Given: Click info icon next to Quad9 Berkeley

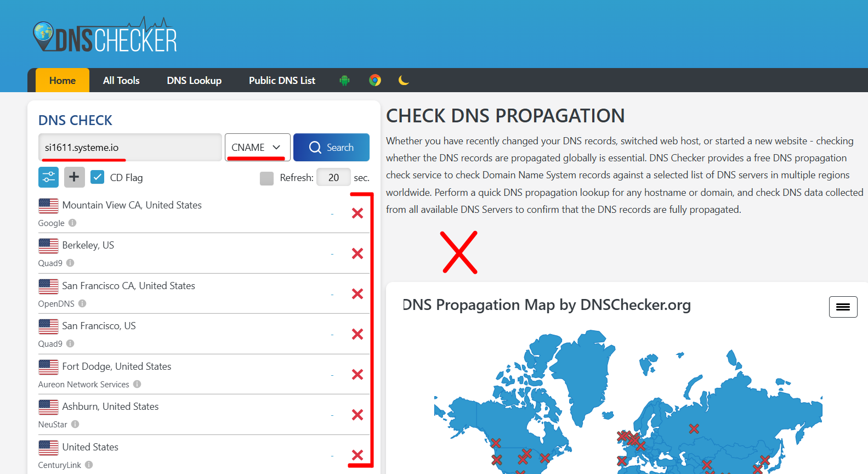Looking at the screenshot, I should coord(70,263).
